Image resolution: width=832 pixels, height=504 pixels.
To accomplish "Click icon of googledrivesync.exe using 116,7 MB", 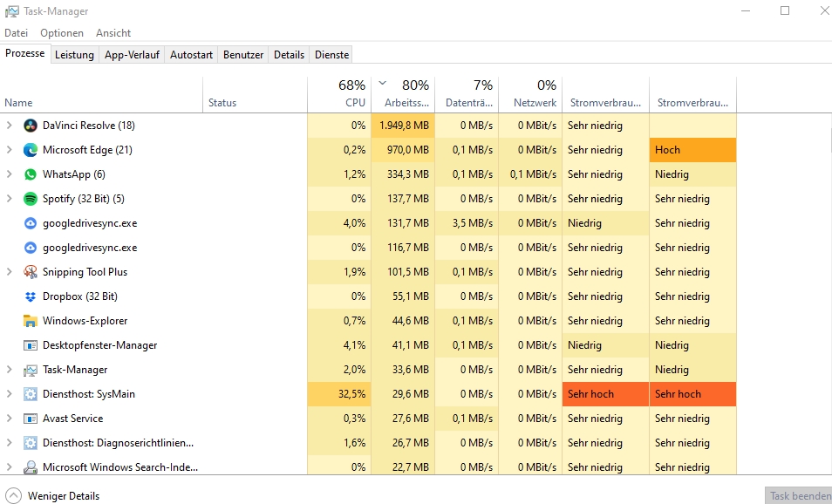I will click(31, 248).
